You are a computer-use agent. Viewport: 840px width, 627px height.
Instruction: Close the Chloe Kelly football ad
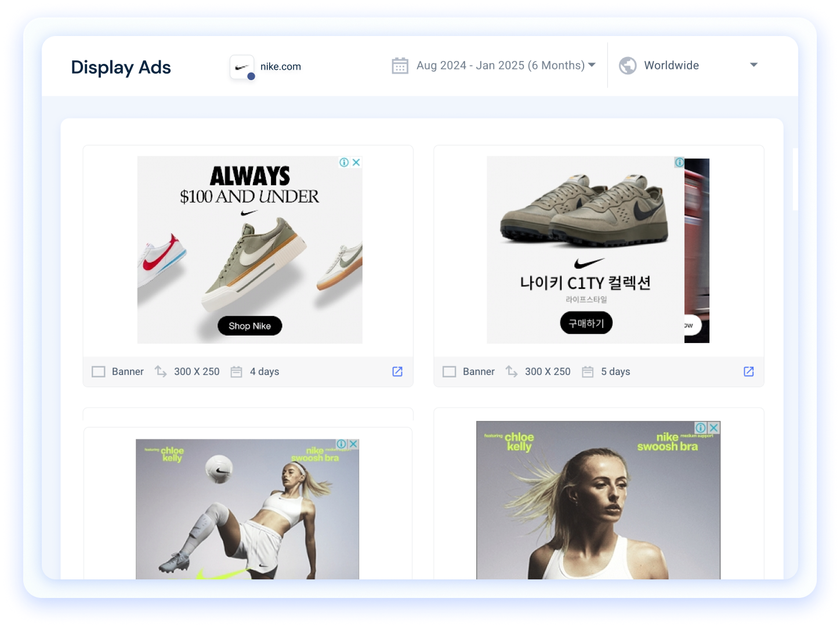[353, 444]
